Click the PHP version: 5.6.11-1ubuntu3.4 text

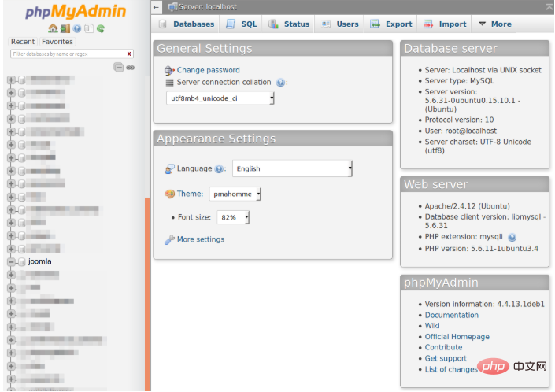[481, 249]
